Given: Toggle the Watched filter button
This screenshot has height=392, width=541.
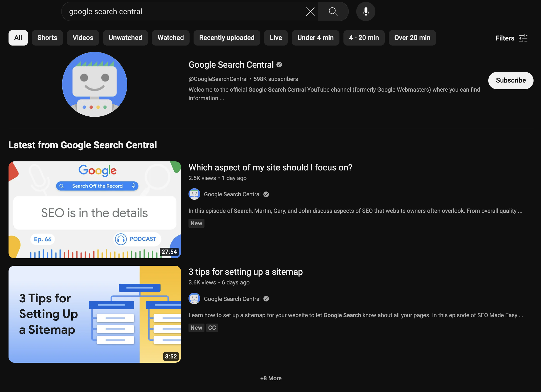Looking at the screenshot, I should [x=171, y=38].
